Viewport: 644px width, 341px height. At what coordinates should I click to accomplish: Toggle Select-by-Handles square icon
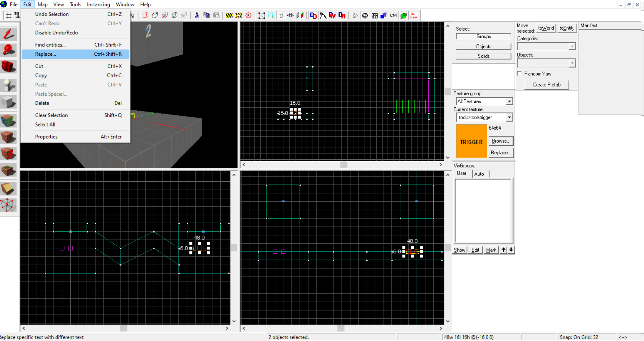coord(262,15)
